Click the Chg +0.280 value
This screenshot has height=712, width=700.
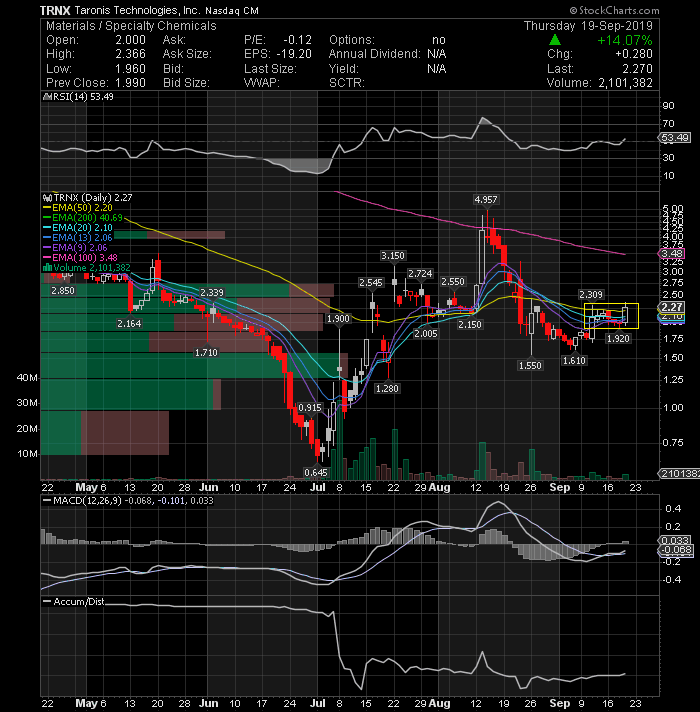pos(634,54)
